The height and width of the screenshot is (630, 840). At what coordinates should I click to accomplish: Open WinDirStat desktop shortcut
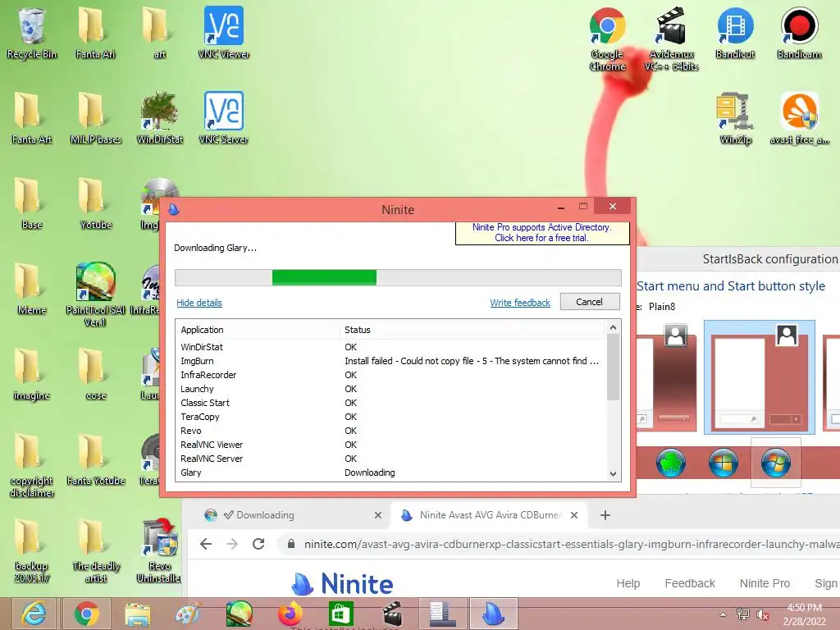point(160,118)
